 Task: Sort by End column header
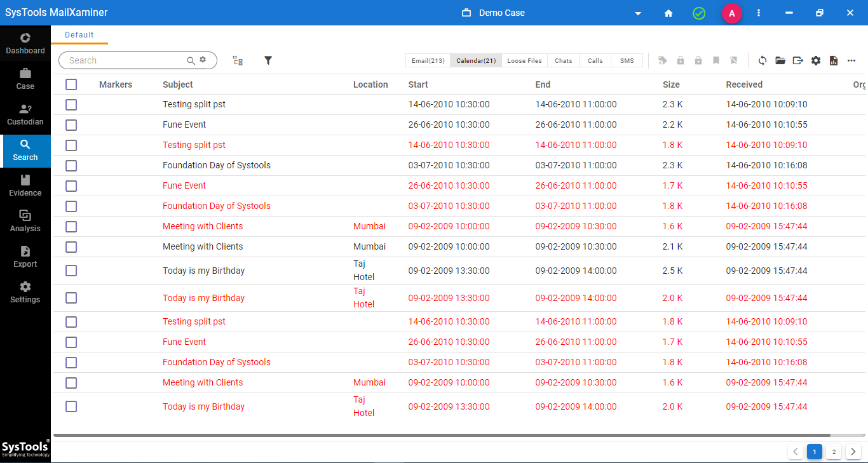coord(543,84)
